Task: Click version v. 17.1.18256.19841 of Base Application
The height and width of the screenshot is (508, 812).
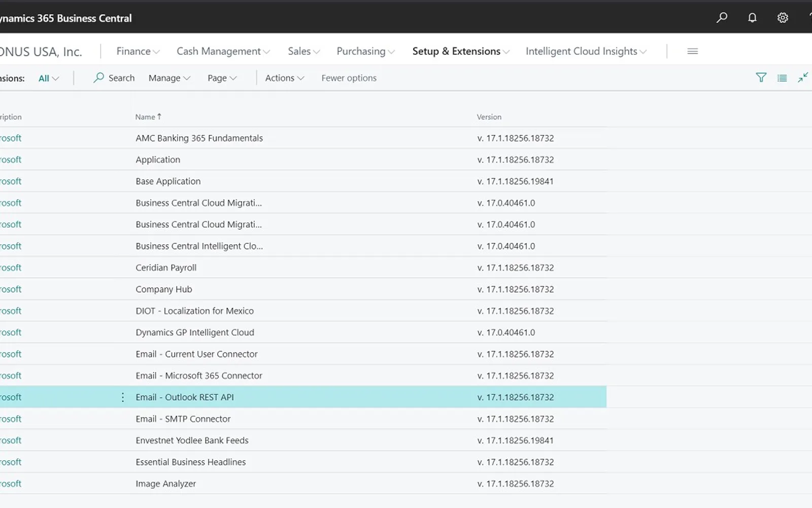Action: click(515, 181)
